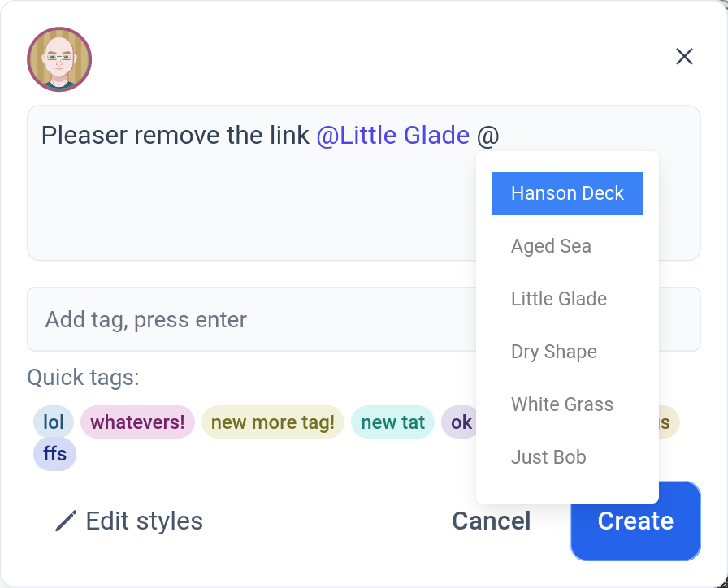This screenshot has width=728, height=588.
Task: Add the 'whatevers!' quick tag
Action: pyautogui.click(x=137, y=422)
